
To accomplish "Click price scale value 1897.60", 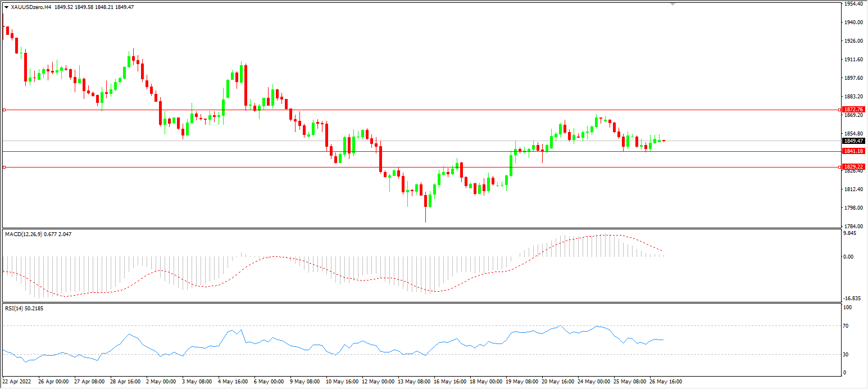I will coord(853,78).
